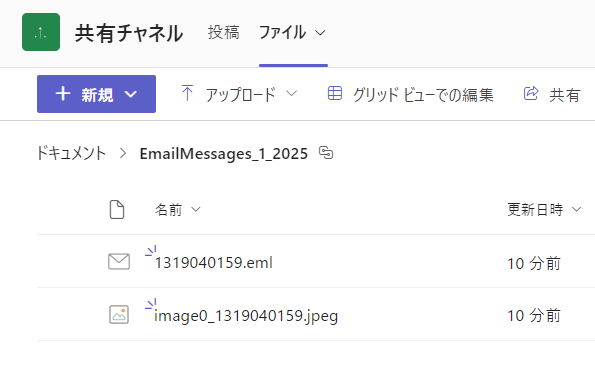Click the 新規 button
Screen dimensions: 595x378
pos(96,94)
